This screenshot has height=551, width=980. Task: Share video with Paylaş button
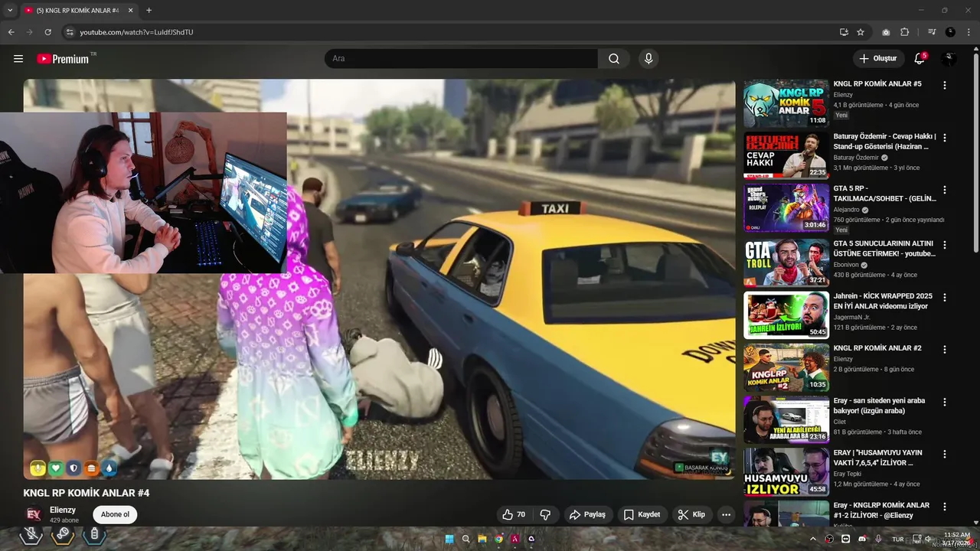tap(587, 514)
